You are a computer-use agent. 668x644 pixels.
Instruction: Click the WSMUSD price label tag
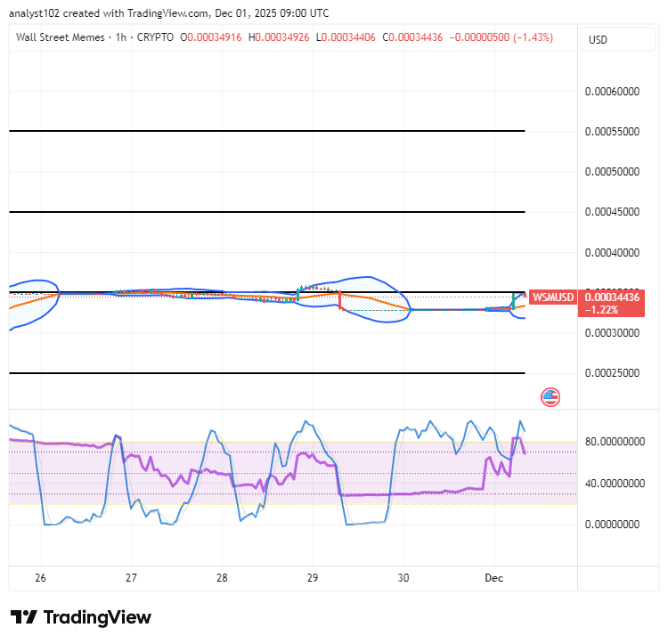pyautogui.click(x=553, y=297)
